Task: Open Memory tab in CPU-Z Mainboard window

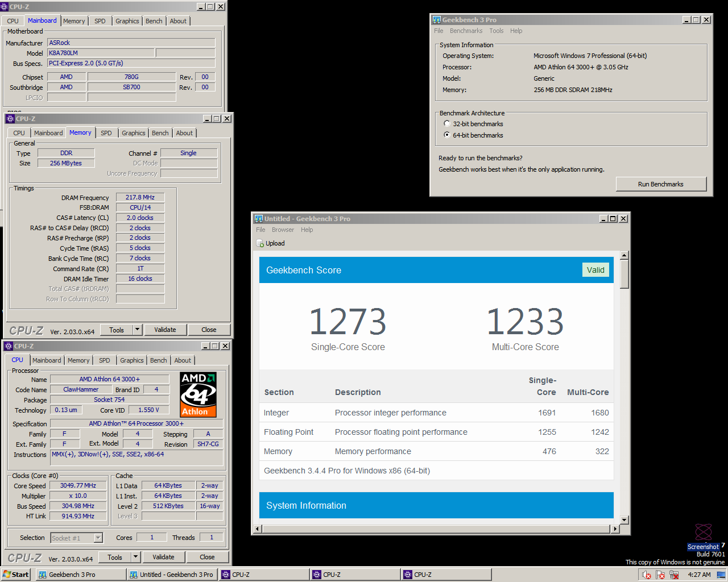Action: point(74,21)
